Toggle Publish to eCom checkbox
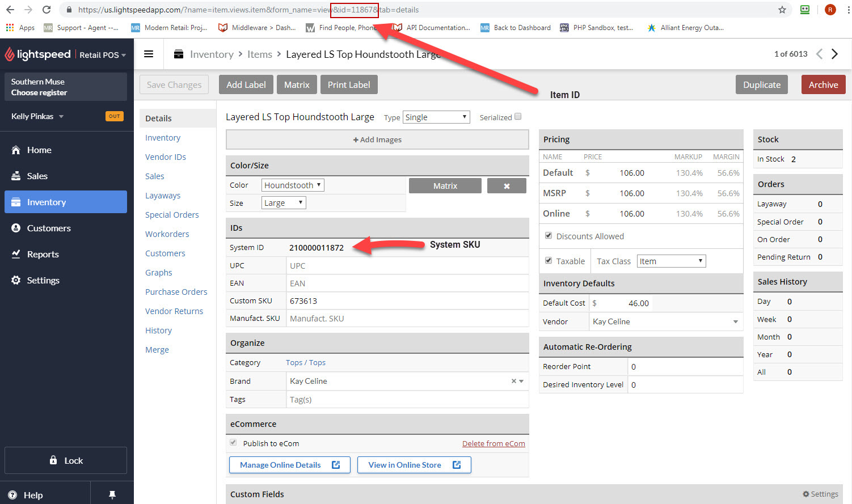The height and width of the screenshot is (504, 852). point(233,442)
